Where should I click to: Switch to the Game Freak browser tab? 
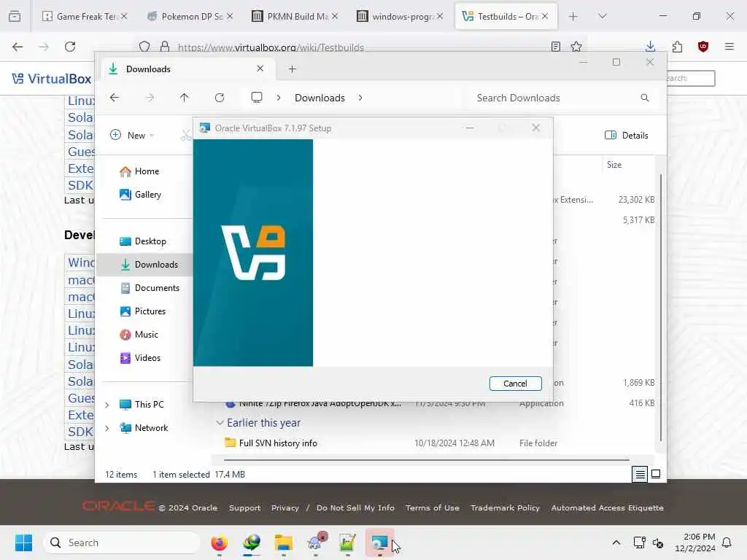(x=85, y=16)
